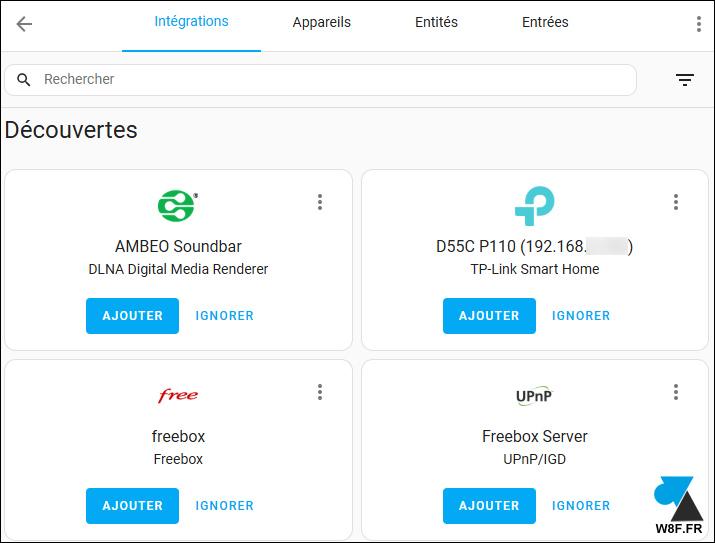The height and width of the screenshot is (543, 715).
Task: Click the capitalized Freebox subtitle text
Action: click(178, 459)
